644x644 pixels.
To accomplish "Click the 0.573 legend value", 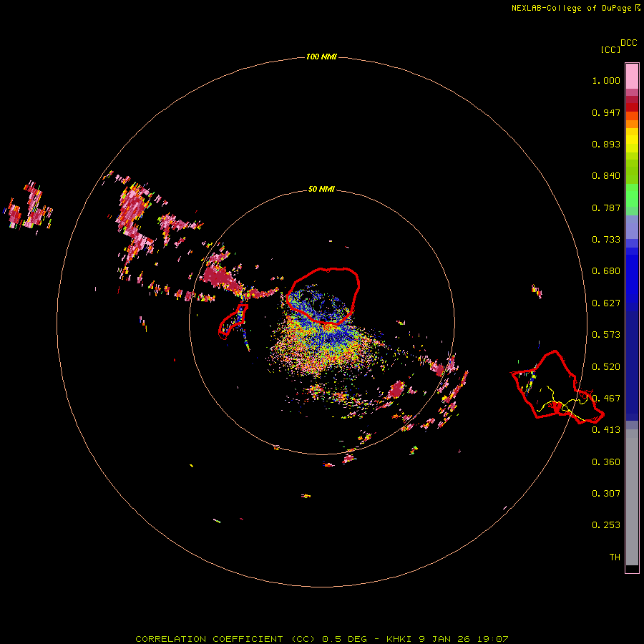I will click(606, 335).
